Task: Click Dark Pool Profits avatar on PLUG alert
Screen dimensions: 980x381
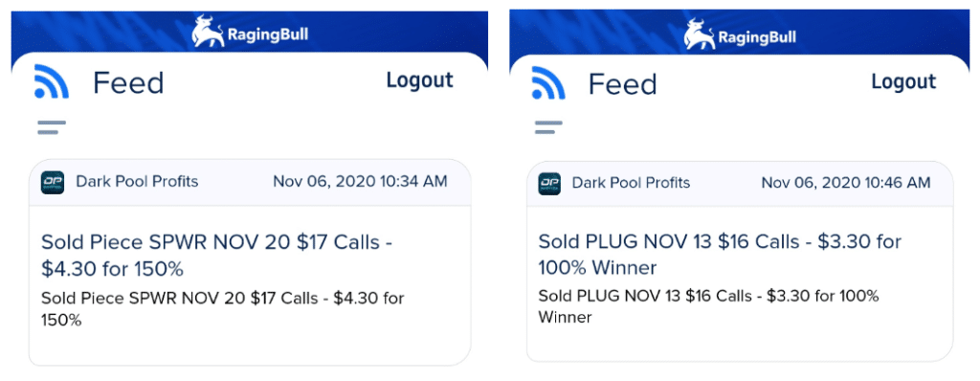Action: pyautogui.click(x=549, y=183)
